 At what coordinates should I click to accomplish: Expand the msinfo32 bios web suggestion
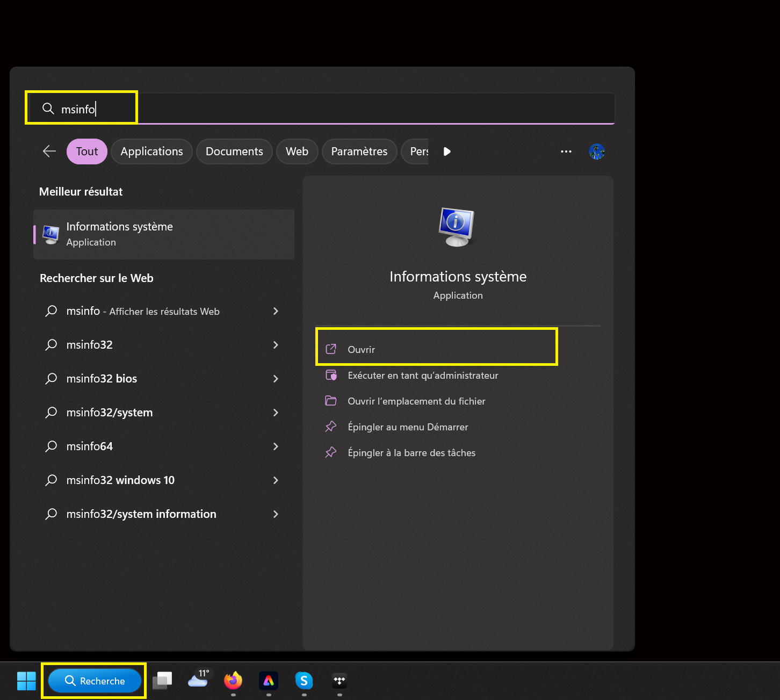click(x=276, y=379)
